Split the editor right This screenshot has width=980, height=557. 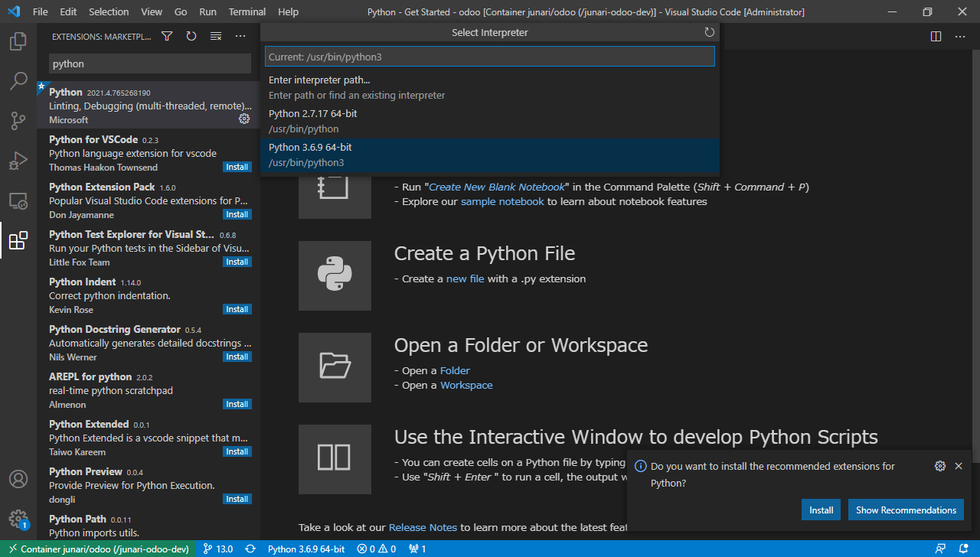pyautogui.click(x=936, y=36)
